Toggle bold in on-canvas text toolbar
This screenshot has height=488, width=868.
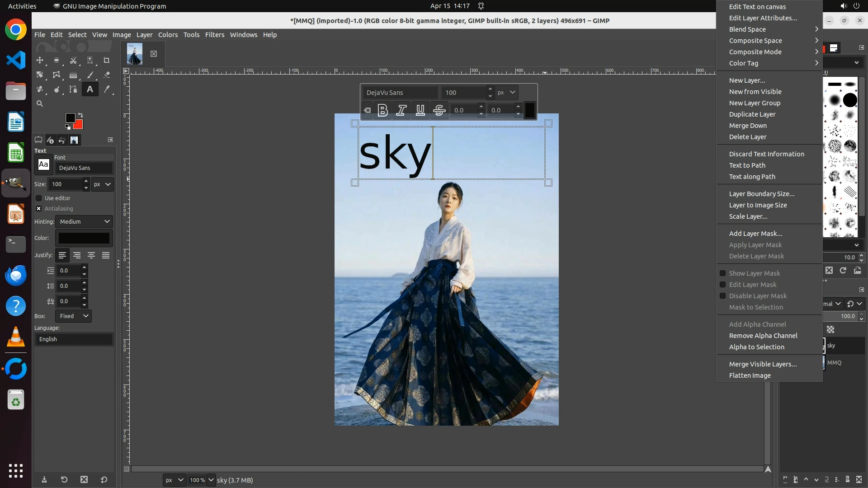pyautogui.click(x=382, y=110)
